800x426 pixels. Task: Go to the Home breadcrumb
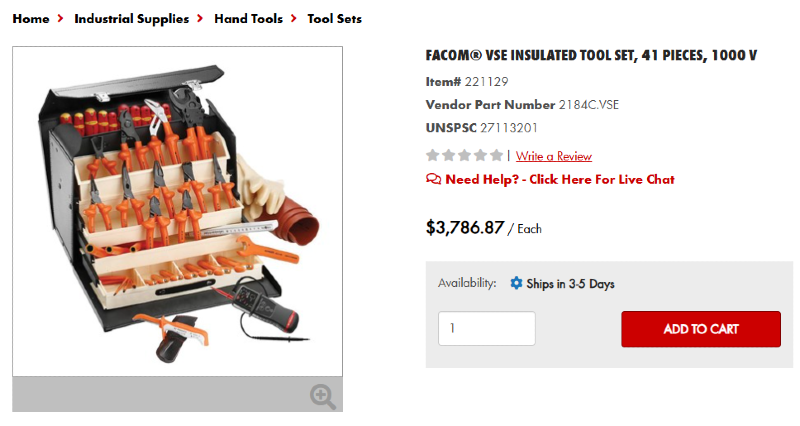[31, 19]
